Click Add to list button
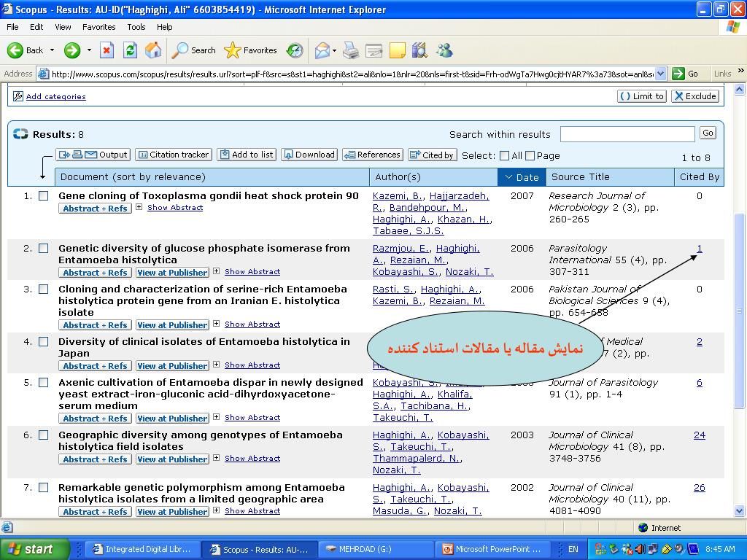This screenshot has width=747, height=560. (247, 155)
